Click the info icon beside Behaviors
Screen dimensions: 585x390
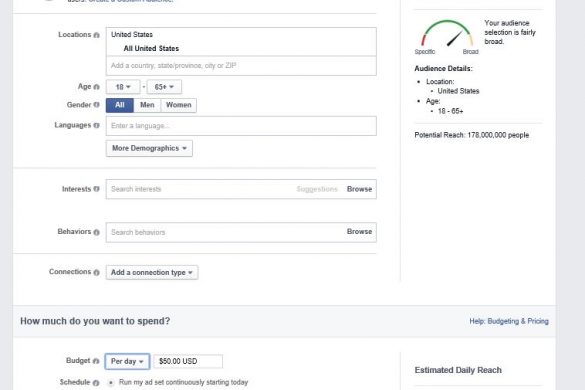pyautogui.click(x=97, y=232)
